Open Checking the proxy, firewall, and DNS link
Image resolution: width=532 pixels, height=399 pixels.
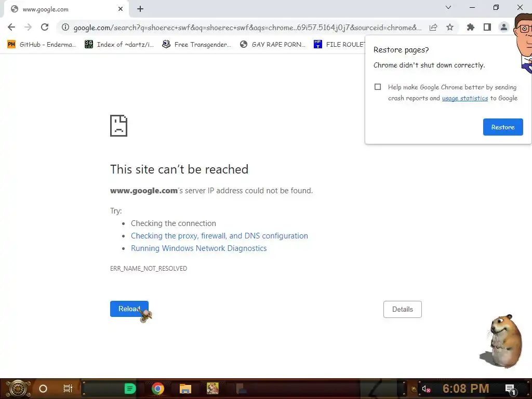pyautogui.click(x=220, y=236)
